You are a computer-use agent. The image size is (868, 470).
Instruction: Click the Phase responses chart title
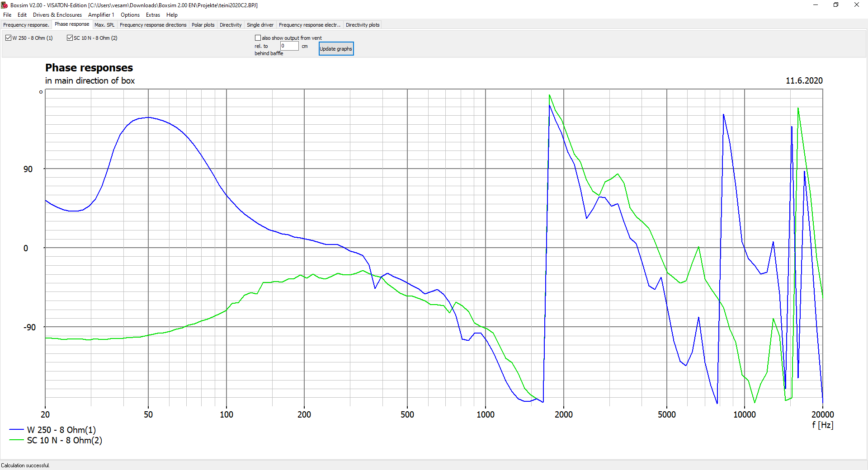(89, 68)
